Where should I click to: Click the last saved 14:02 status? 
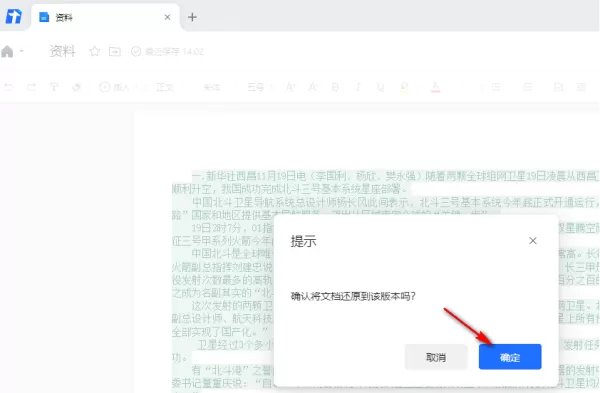(x=168, y=51)
